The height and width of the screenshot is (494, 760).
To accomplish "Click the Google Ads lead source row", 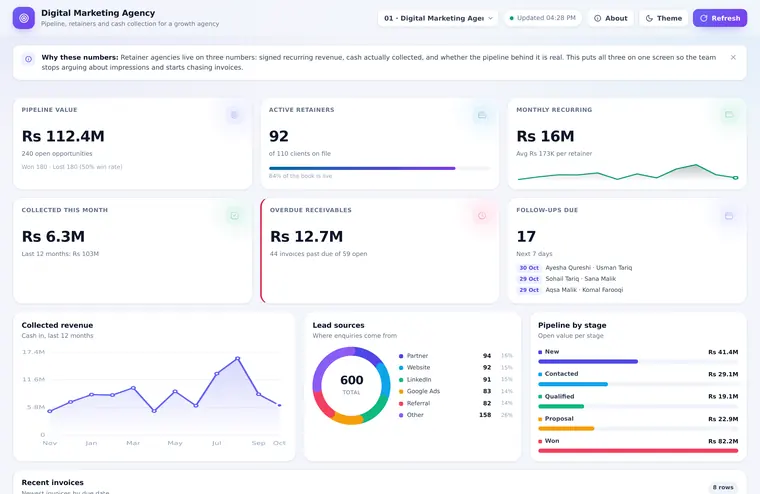I will [456, 391].
